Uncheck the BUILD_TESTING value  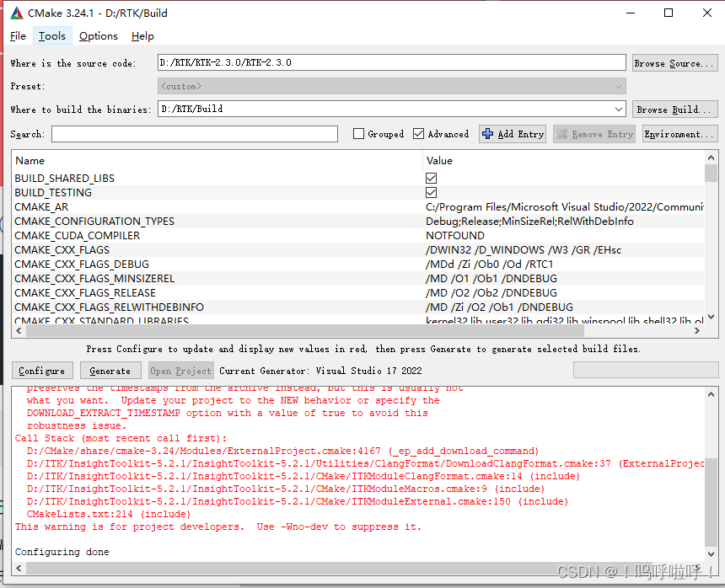[x=431, y=192]
